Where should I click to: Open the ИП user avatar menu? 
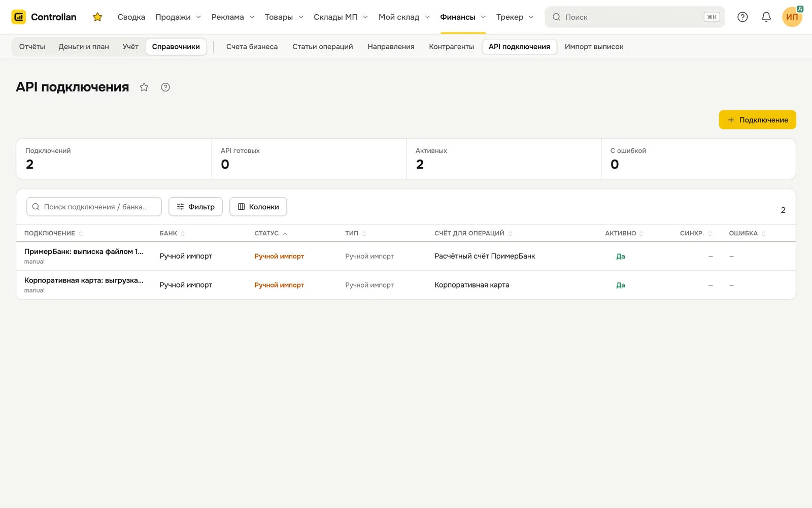(x=792, y=17)
